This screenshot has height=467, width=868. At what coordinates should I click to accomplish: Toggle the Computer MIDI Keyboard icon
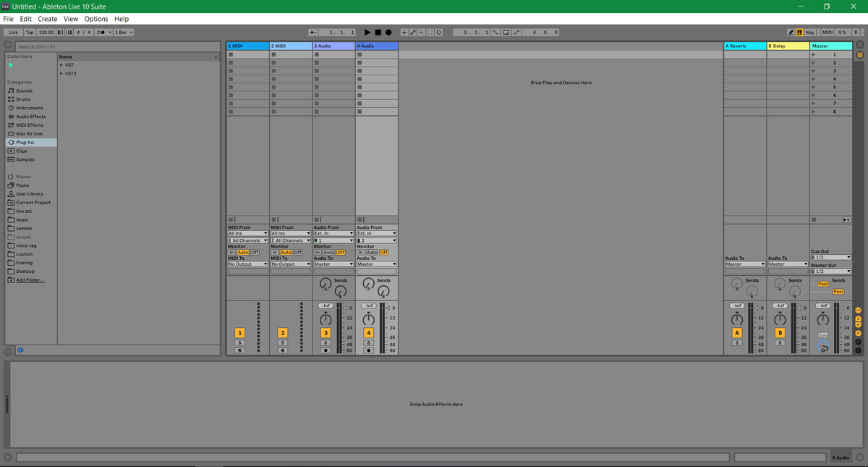pos(799,33)
